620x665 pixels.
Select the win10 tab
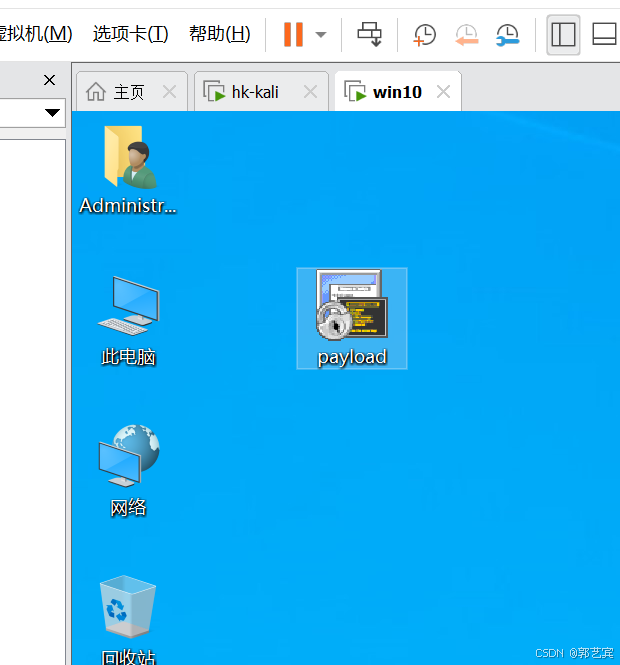pos(398,92)
